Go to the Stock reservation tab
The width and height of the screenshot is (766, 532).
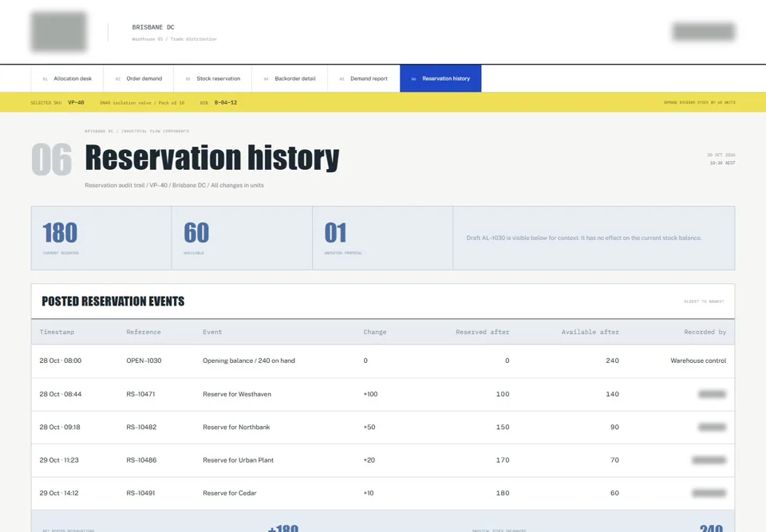(x=212, y=79)
